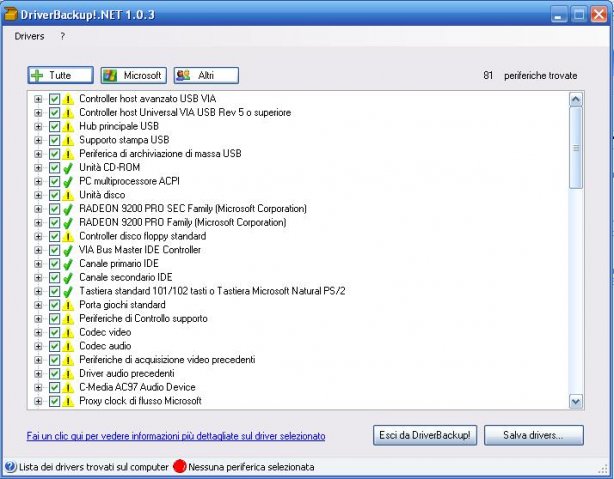Viewport: 614px width, 479px height.
Task: Click green check icon beside Canale primario IDE
Action: pos(68,264)
